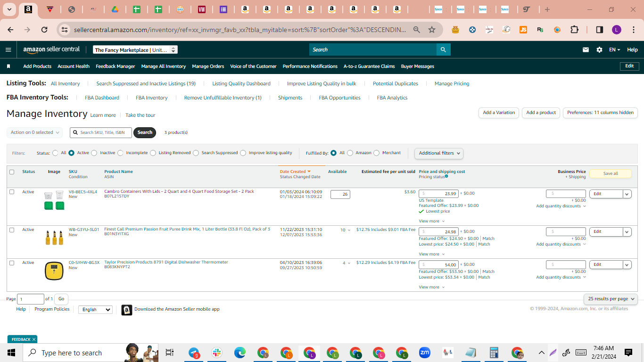Open the Listing Quality Dashboard link

tap(241, 83)
